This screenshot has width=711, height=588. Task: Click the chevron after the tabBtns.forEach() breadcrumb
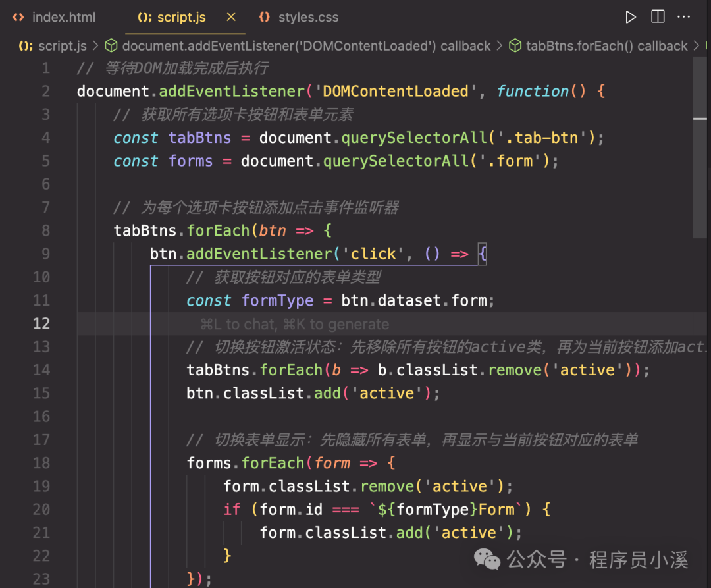pos(698,46)
